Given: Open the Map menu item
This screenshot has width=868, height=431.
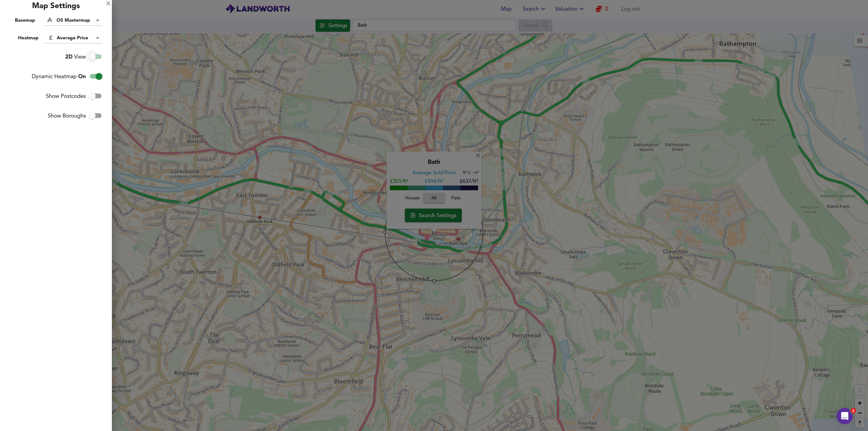Looking at the screenshot, I should [506, 9].
